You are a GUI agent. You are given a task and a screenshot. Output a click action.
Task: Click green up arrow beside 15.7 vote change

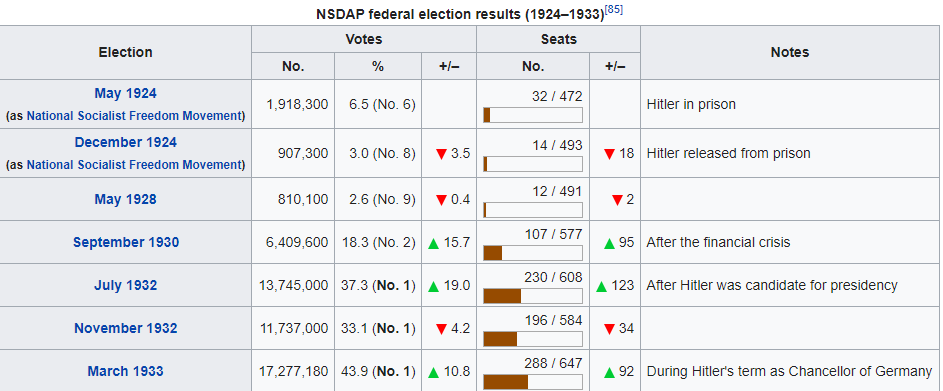click(x=433, y=243)
